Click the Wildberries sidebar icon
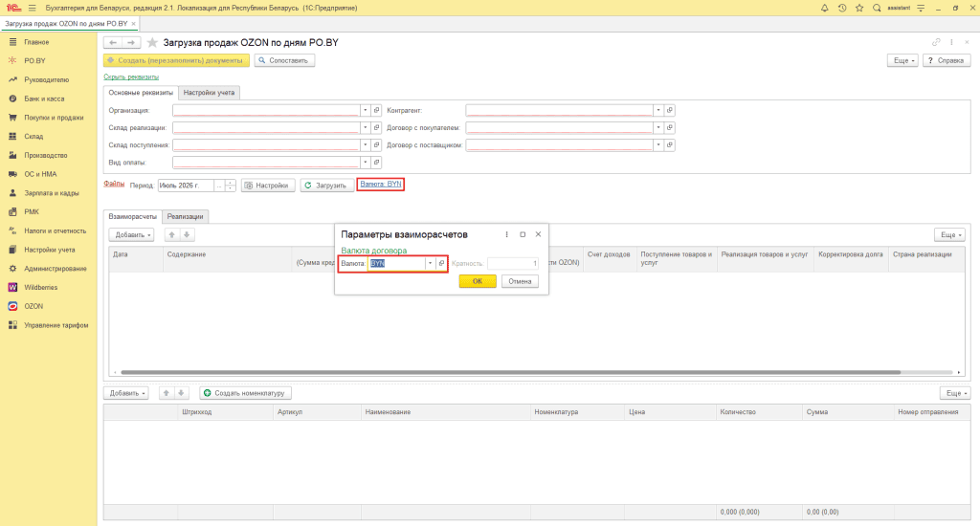The width and height of the screenshot is (980, 526). coord(12,287)
